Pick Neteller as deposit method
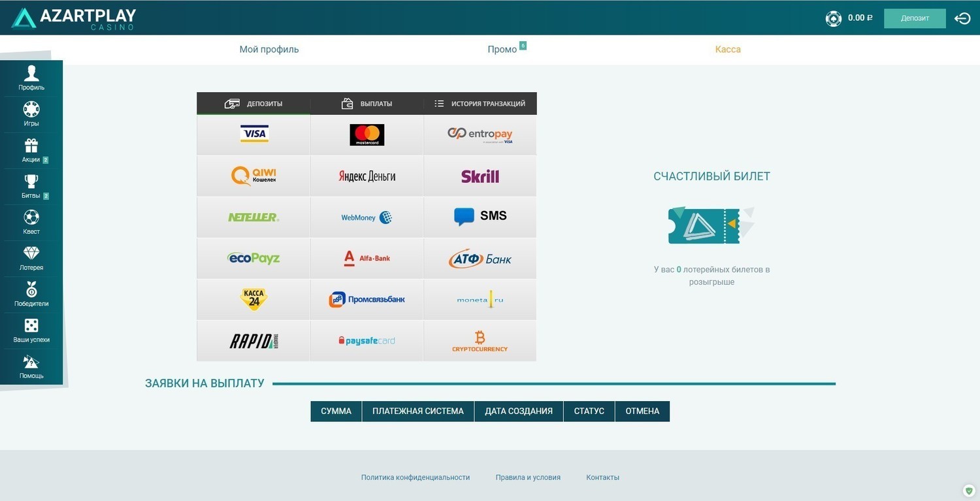This screenshot has width=980, height=501. click(x=253, y=217)
